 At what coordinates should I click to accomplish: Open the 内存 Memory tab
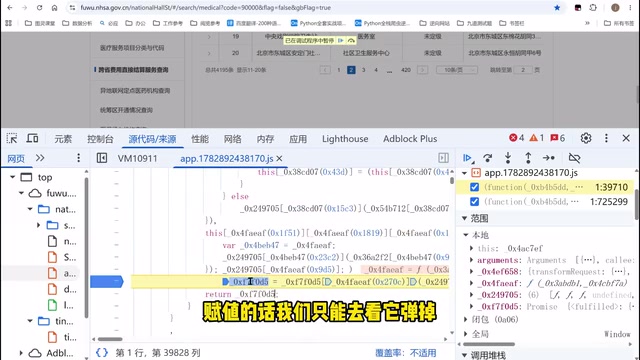click(265, 139)
